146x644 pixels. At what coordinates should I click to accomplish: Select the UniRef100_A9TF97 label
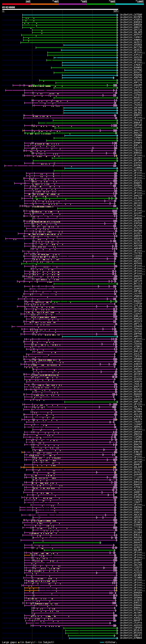(x=131, y=35)
